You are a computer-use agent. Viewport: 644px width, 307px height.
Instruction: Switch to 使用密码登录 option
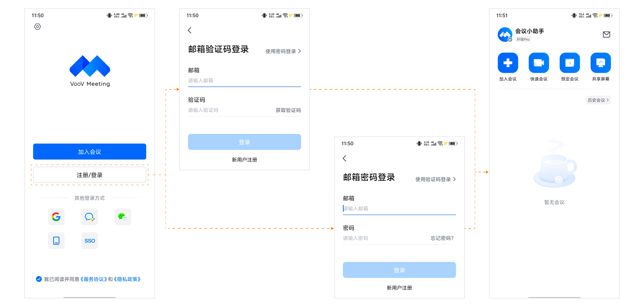click(283, 51)
